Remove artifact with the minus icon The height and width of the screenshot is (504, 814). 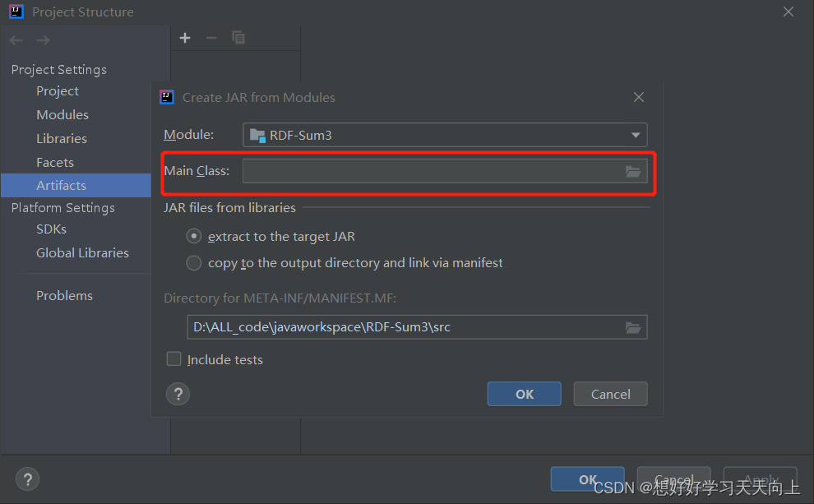211,38
